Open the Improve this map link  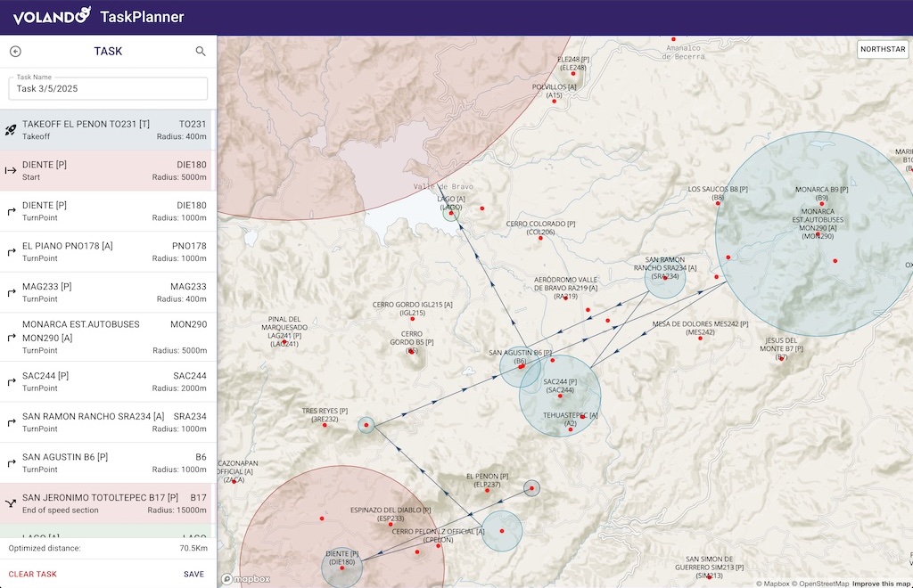(882, 584)
